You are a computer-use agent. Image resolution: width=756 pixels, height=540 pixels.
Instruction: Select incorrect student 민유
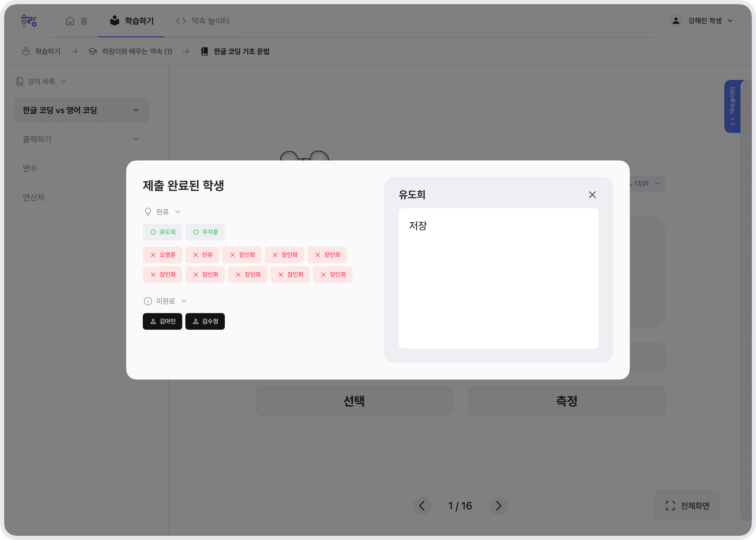pos(202,255)
